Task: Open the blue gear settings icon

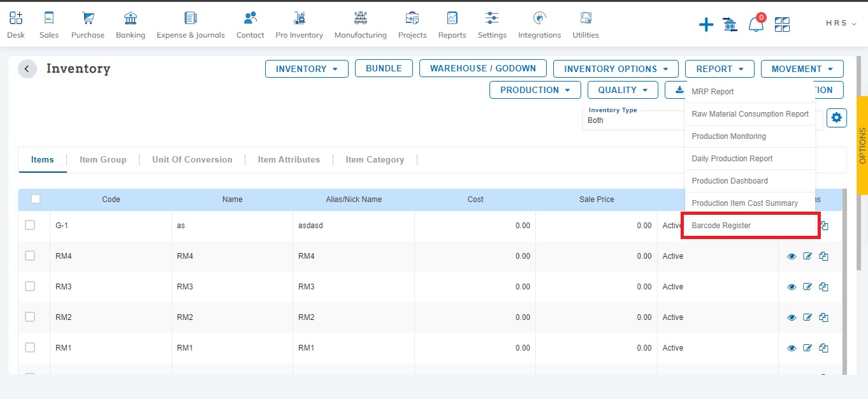Action: (837, 118)
